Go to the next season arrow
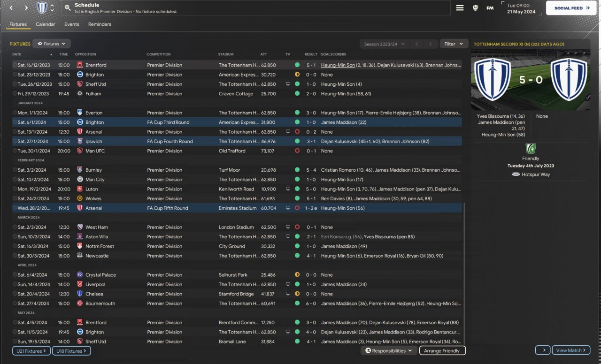 [x=431, y=44]
